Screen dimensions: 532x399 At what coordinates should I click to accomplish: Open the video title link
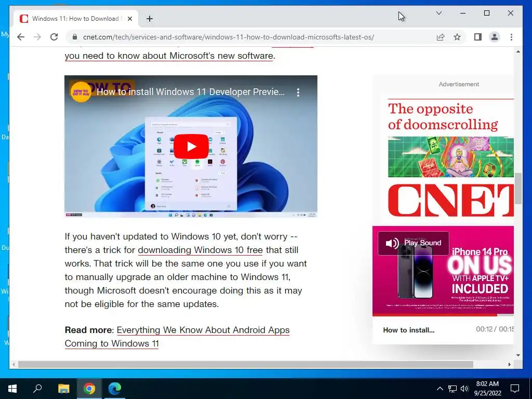pyautogui.click(x=190, y=92)
